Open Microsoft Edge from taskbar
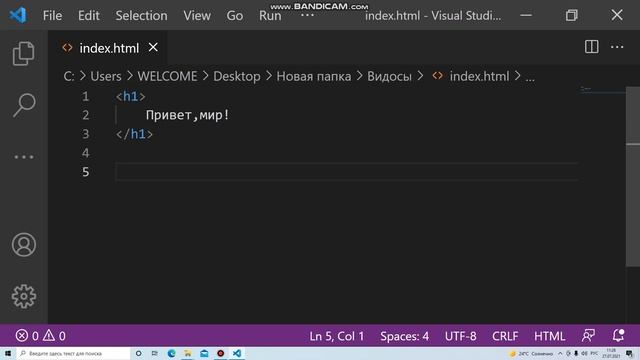Image resolution: width=640 pixels, height=360 pixels. coord(171,353)
